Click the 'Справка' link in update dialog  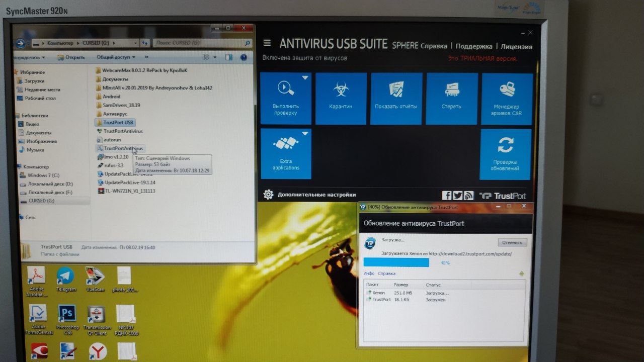click(x=386, y=274)
